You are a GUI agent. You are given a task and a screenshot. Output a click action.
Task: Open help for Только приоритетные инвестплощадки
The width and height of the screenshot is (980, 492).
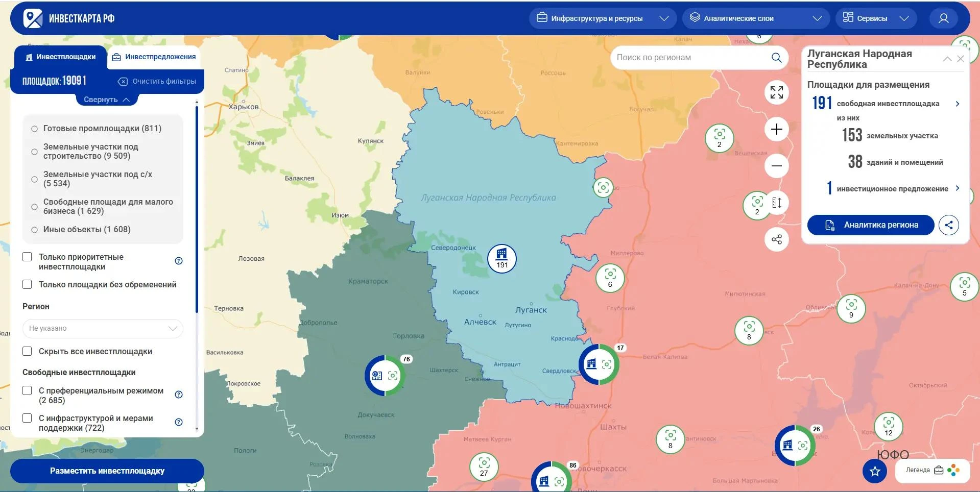pyautogui.click(x=179, y=261)
